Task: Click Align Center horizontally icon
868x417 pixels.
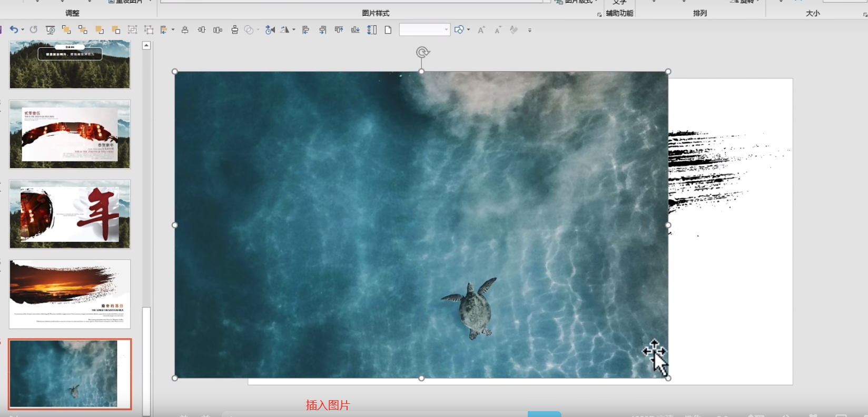Action: [x=185, y=30]
